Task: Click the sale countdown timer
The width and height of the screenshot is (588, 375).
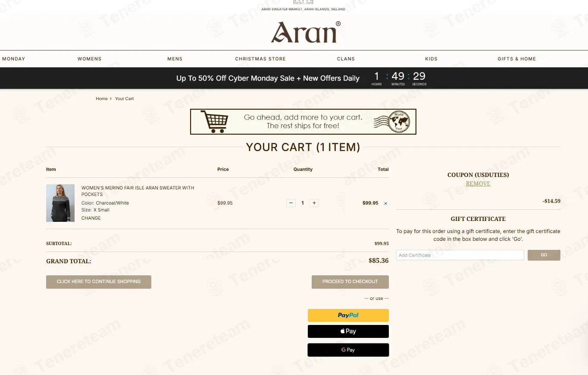Action: (399, 78)
